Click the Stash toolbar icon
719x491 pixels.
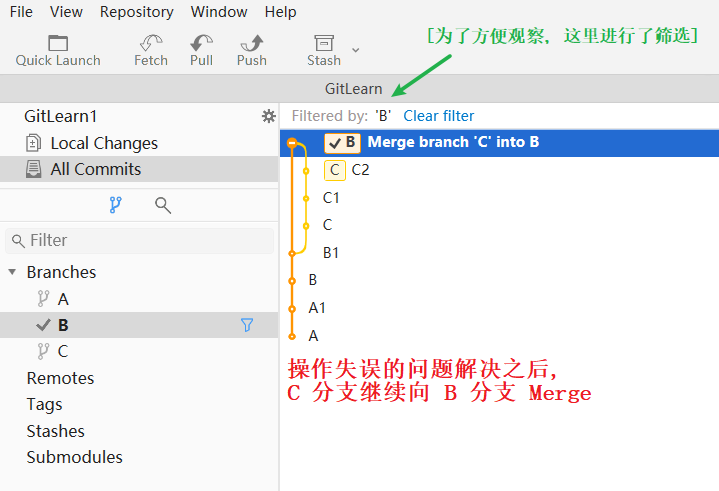click(x=323, y=44)
